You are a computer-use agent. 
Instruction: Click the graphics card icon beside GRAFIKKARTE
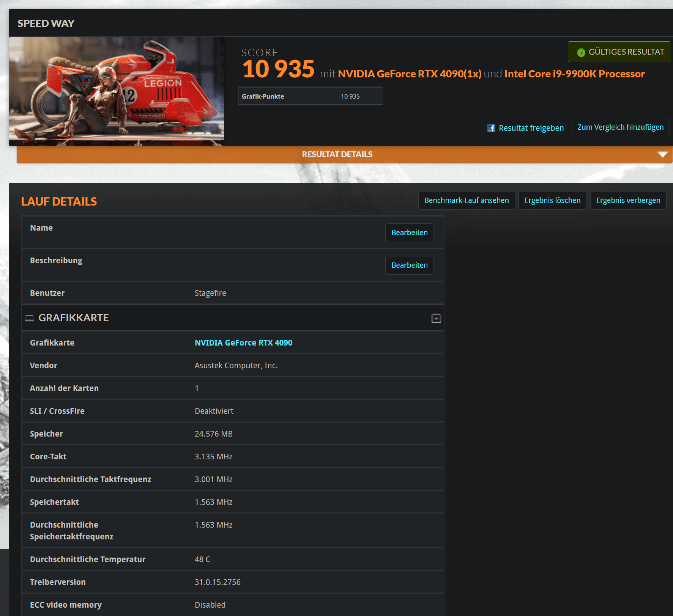[29, 318]
